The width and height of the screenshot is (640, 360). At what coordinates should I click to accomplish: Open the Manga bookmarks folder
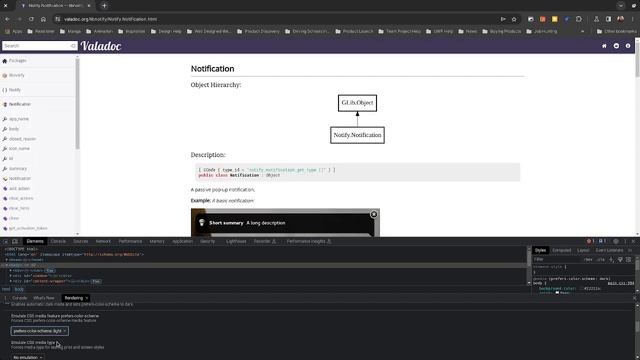click(70, 31)
